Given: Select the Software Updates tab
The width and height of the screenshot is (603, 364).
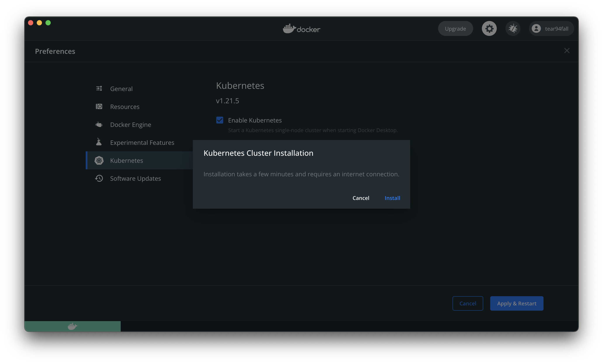Looking at the screenshot, I should coord(135,178).
